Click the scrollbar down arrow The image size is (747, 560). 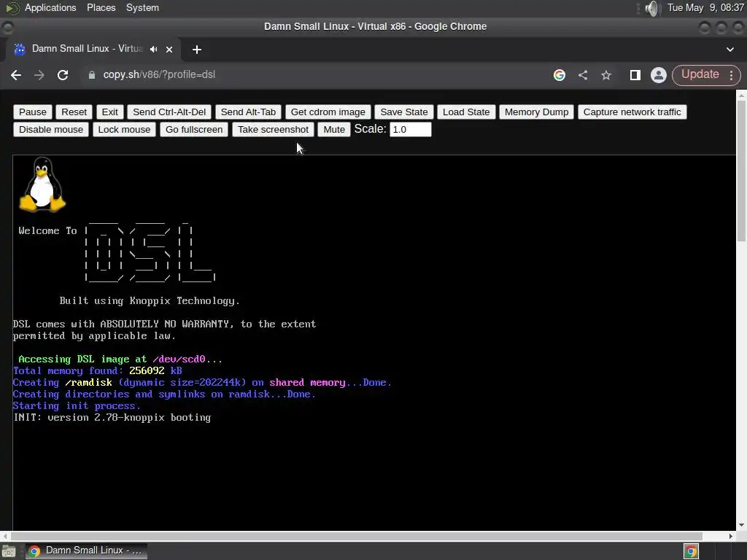(x=741, y=525)
